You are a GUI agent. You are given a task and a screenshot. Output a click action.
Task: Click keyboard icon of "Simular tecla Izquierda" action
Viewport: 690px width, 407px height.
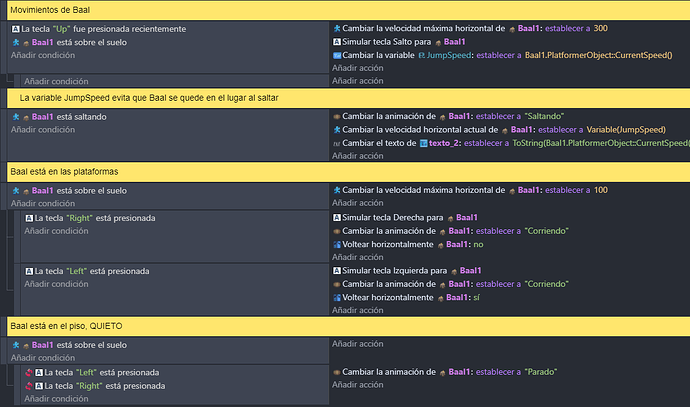pos(337,271)
